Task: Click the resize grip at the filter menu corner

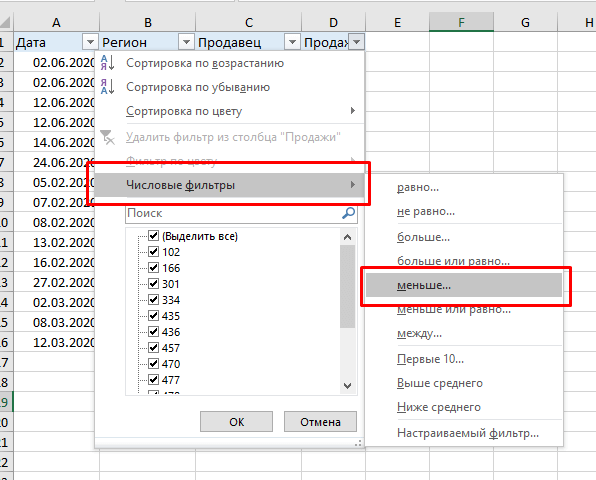Action: 358,443
